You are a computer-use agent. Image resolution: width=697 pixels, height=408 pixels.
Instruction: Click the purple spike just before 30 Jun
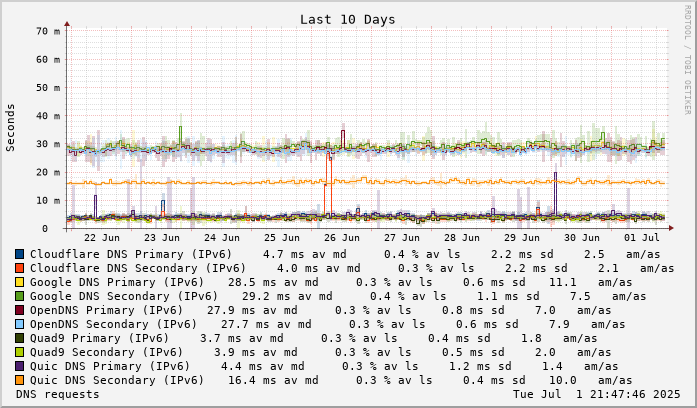(x=555, y=193)
